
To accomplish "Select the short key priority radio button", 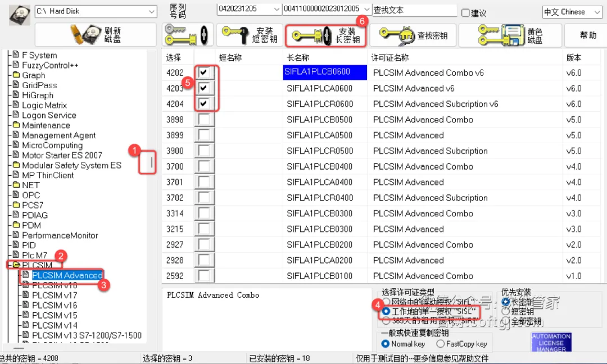I will 506,311.
